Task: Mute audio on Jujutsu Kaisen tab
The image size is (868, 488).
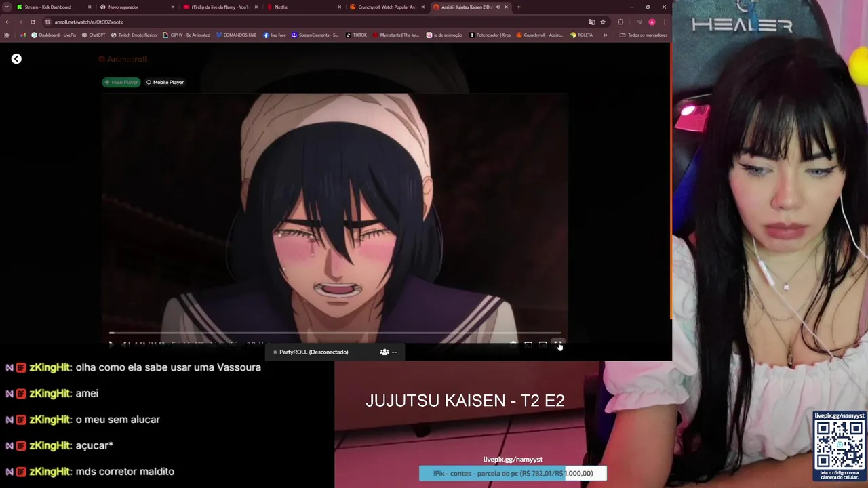Action: click(x=498, y=7)
